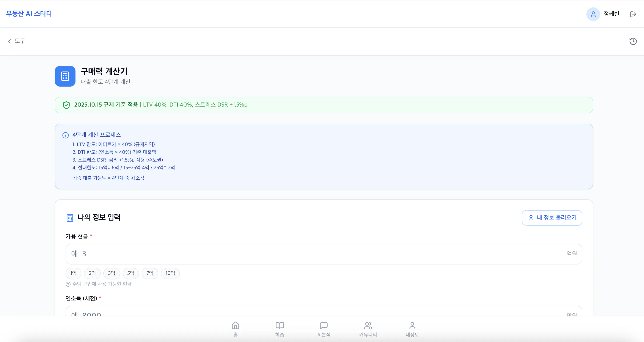Select the 3억 quick amount chip
Image resolution: width=644 pixels, height=342 pixels.
click(x=112, y=273)
